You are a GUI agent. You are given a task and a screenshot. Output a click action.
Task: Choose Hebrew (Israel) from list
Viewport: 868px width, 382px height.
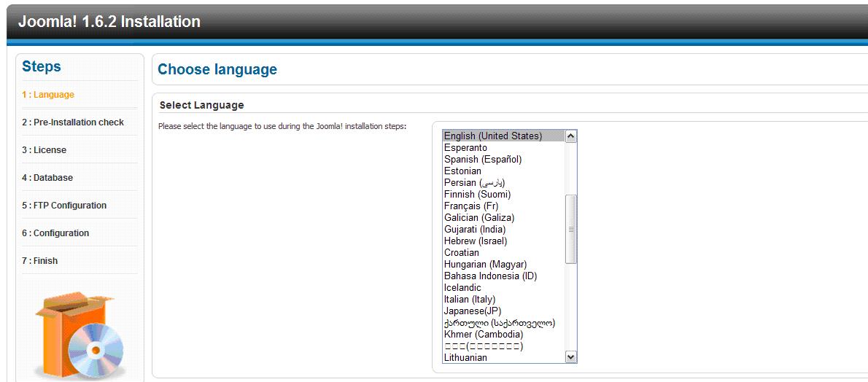click(x=504, y=241)
